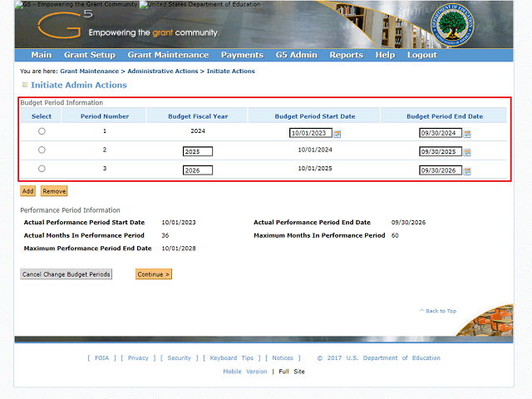This screenshot has width=532, height=399.
Task: Click Budget Period End Date column header
Action: pos(445,116)
